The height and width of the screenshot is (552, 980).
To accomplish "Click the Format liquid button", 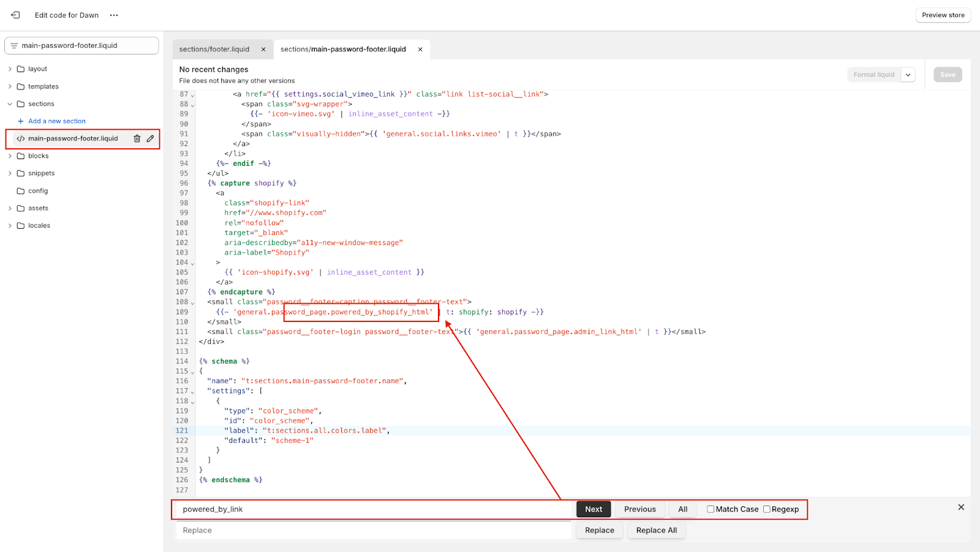I will (874, 75).
